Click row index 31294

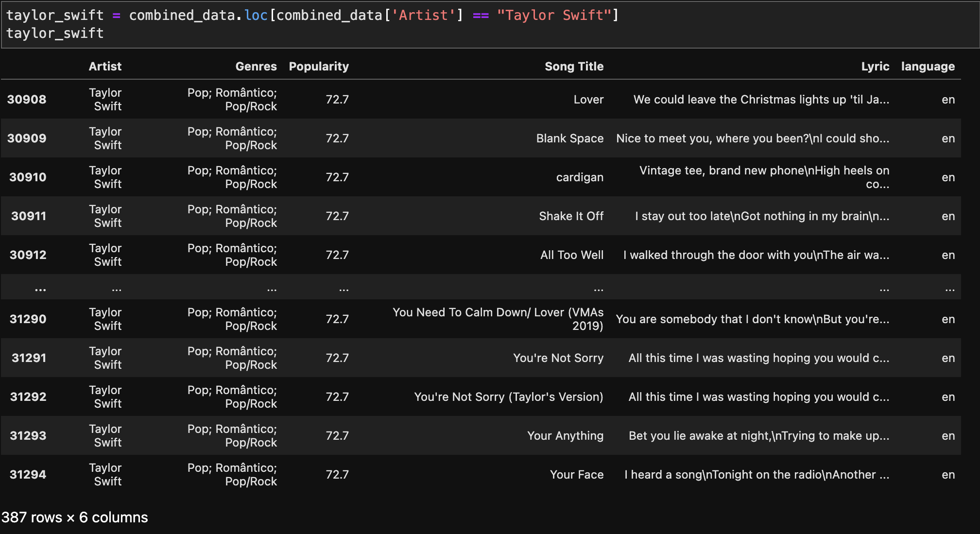28,475
